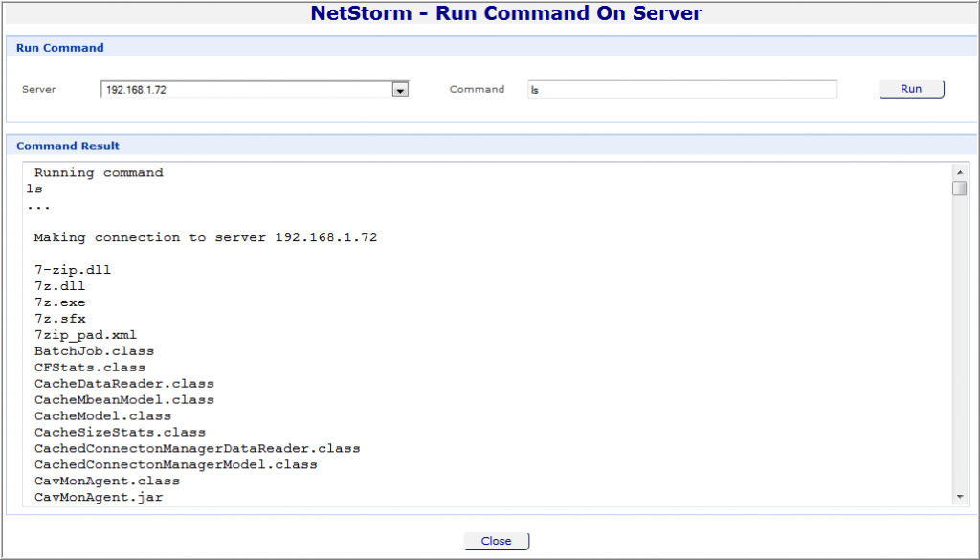Click the Command Result section header

click(x=68, y=146)
